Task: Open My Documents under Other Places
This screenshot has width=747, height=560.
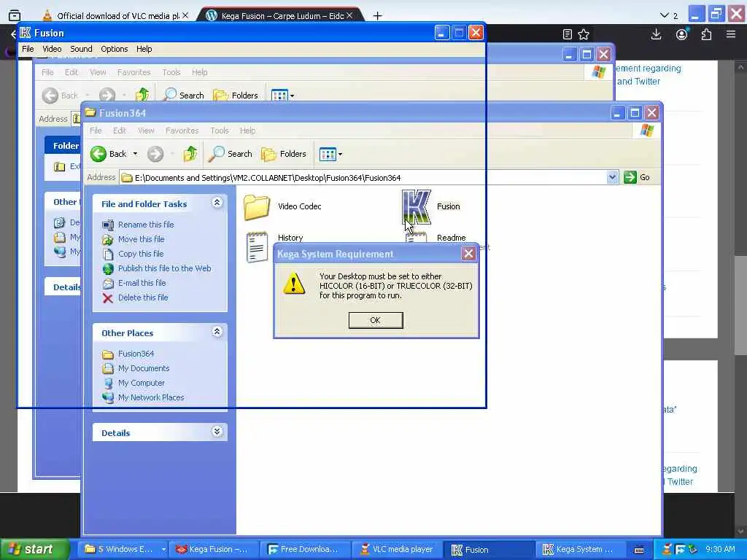Action: point(144,368)
